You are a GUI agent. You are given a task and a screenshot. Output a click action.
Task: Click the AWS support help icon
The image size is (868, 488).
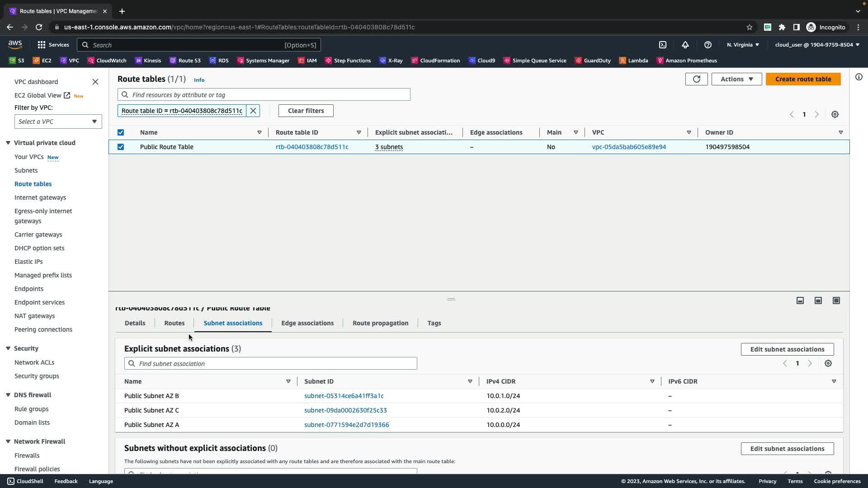tap(708, 45)
